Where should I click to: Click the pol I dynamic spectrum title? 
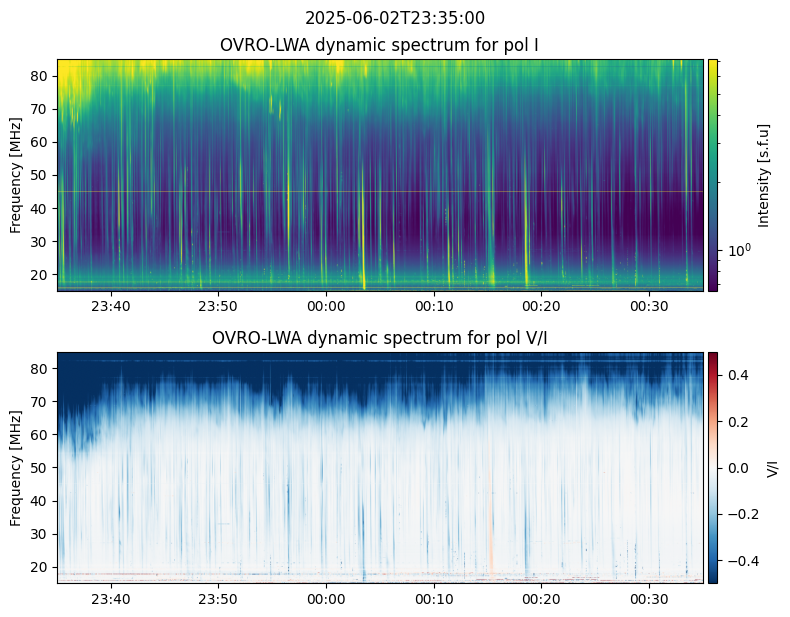[x=380, y=45]
